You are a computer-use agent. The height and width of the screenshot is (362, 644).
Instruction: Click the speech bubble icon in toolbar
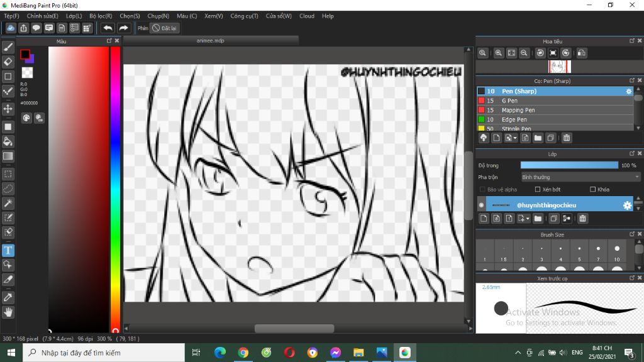point(36,28)
